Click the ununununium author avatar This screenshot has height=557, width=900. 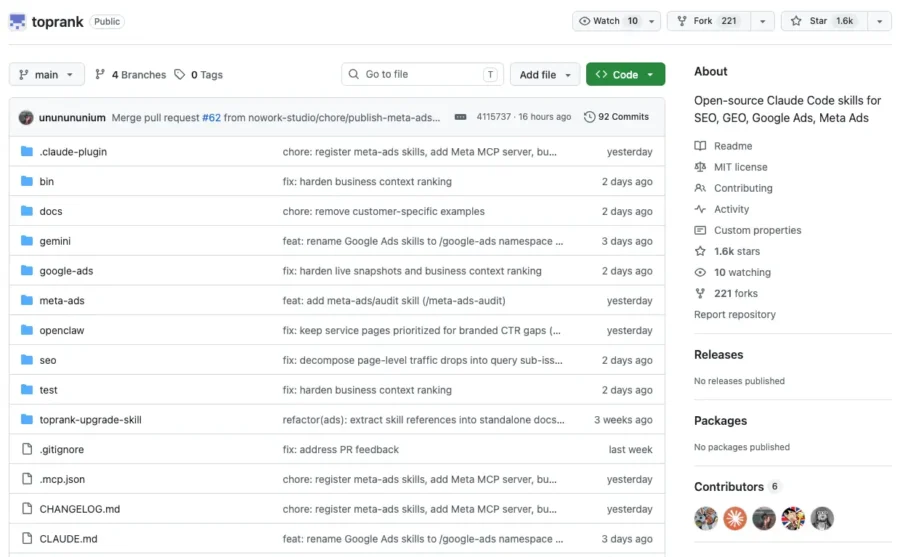click(26, 117)
